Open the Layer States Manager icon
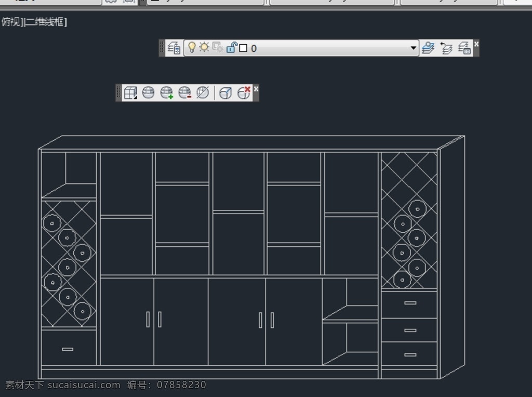The height and width of the screenshot is (397, 532). click(x=464, y=48)
